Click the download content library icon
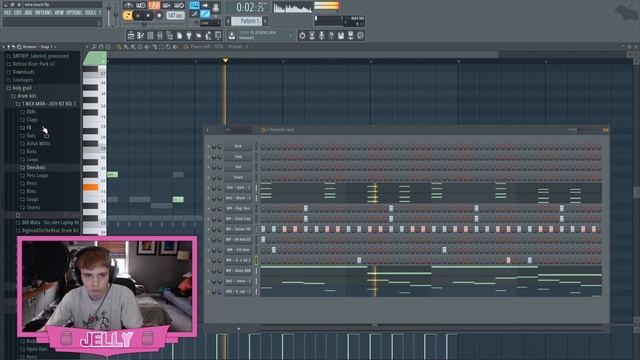This screenshot has height=360, width=640. pyautogui.click(x=232, y=36)
